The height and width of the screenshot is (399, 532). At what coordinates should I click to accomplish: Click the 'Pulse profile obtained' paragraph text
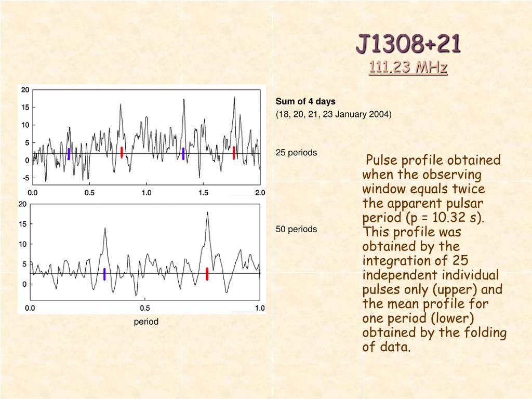tap(434, 254)
